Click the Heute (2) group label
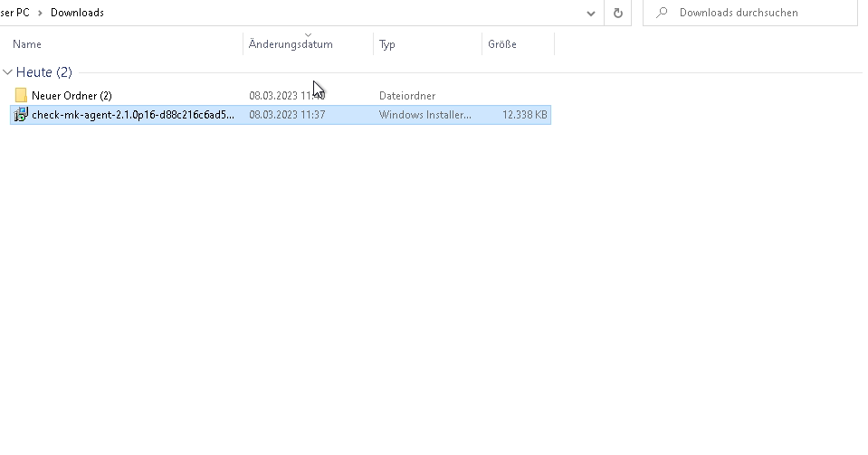The width and height of the screenshot is (868, 455). tap(44, 72)
